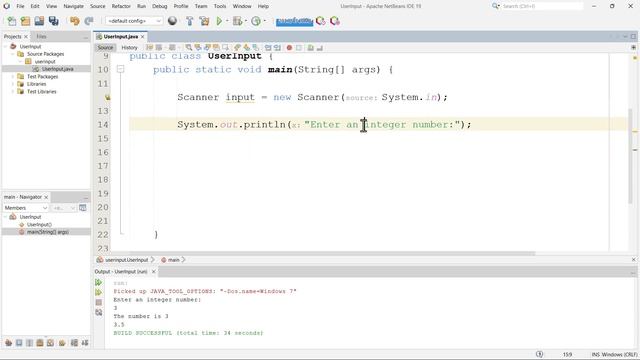Toggle fifth filter button in Navigator bottom bar
This screenshot has width=640, height=360.
pyautogui.click(x=50, y=343)
